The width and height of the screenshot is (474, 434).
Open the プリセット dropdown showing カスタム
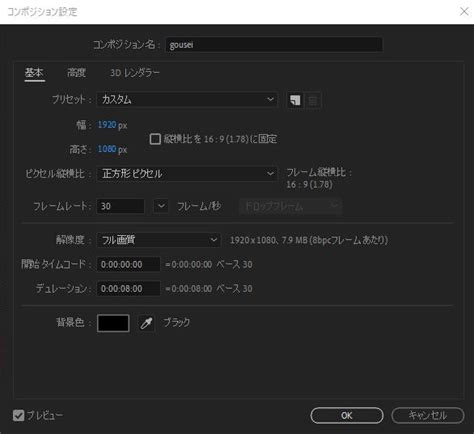pyautogui.click(x=187, y=100)
